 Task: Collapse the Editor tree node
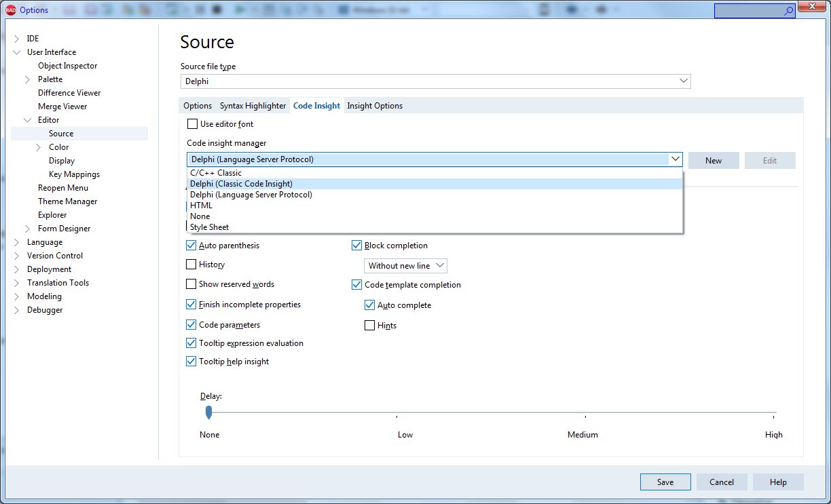coord(28,120)
